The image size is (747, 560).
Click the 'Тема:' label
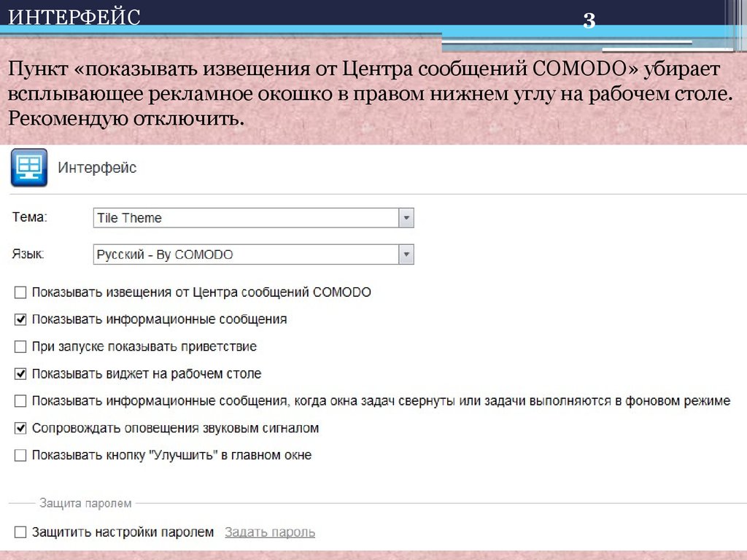29,217
